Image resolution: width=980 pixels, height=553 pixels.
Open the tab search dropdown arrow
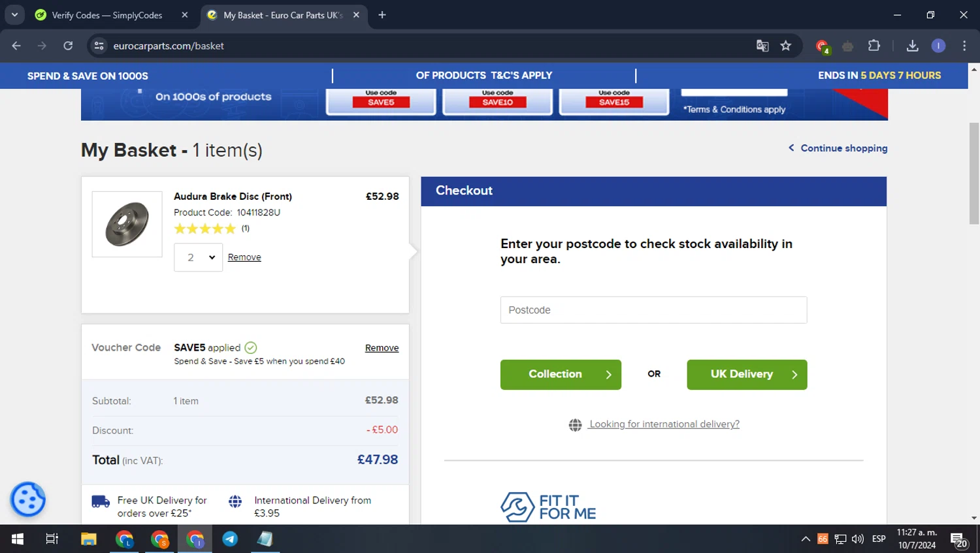[x=14, y=15]
